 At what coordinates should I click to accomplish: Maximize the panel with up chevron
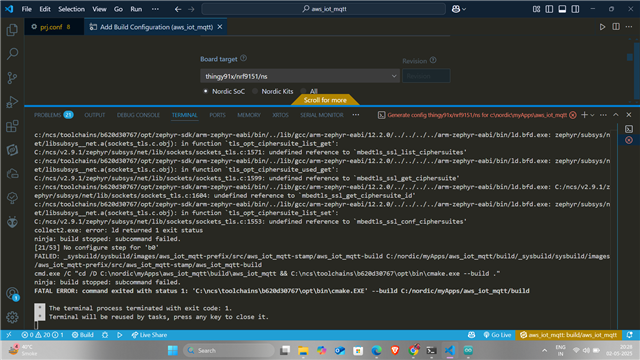(x=616, y=115)
